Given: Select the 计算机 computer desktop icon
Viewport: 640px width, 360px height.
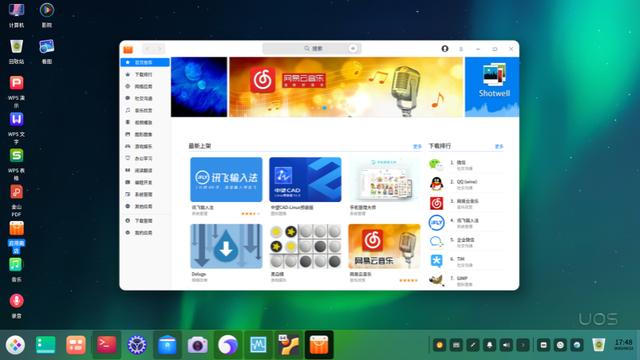Looking at the screenshot, I should coord(16,15).
